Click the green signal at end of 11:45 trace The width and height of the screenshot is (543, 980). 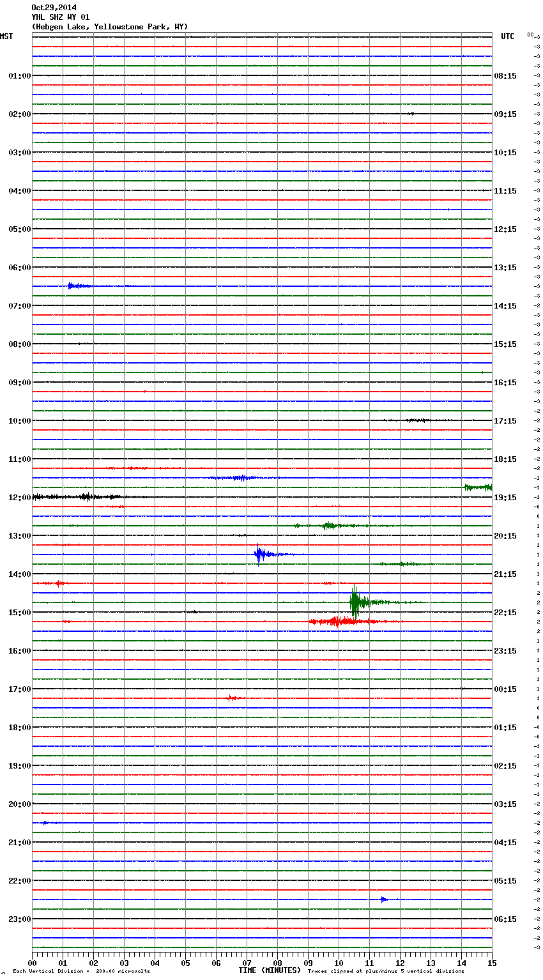point(478,487)
